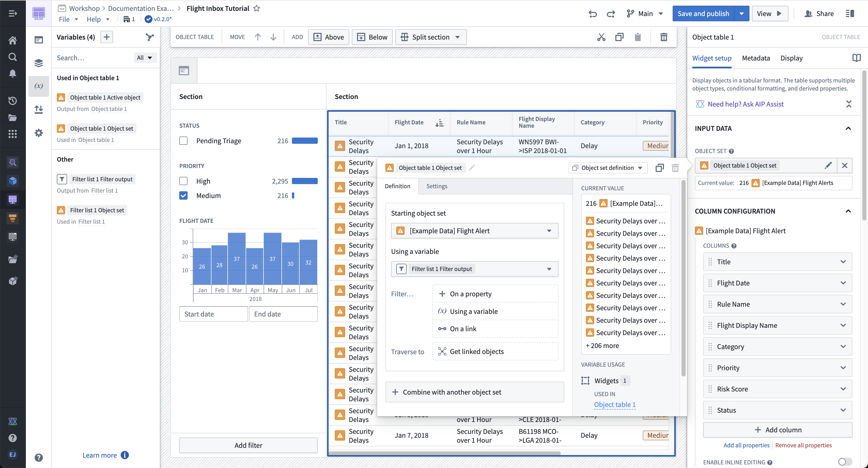Image resolution: width=868 pixels, height=468 pixels.
Task: Click Add filter button
Action: (x=248, y=445)
